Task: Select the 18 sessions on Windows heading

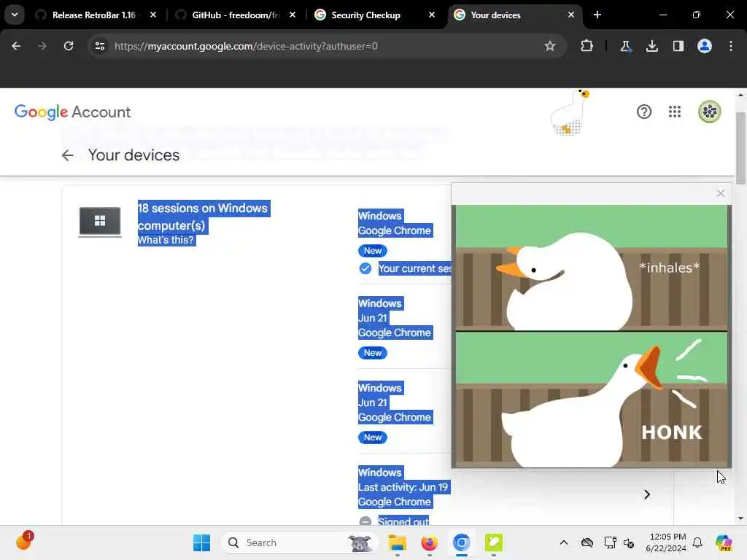Action: coord(203,217)
